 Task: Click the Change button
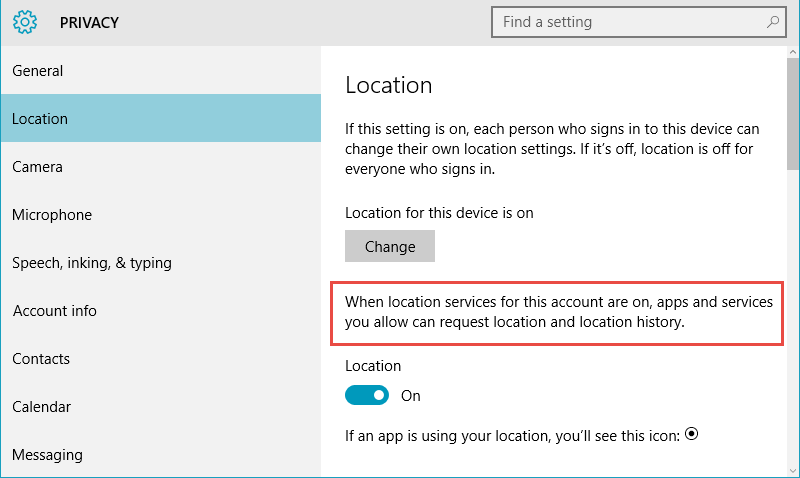[390, 246]
